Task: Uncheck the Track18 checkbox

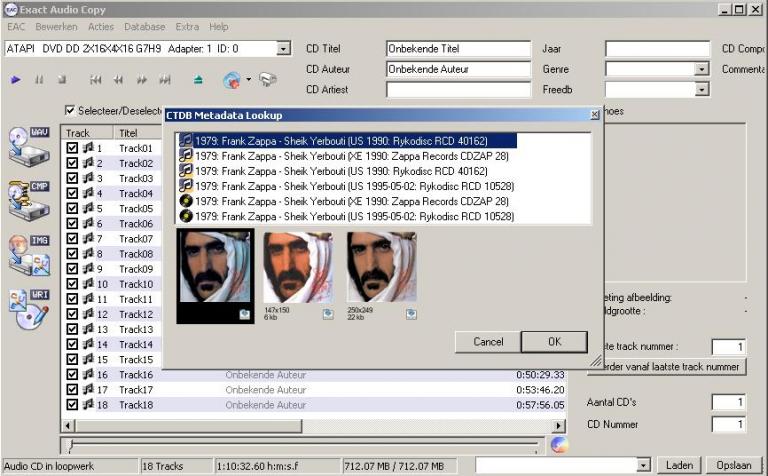Action: 72,405
